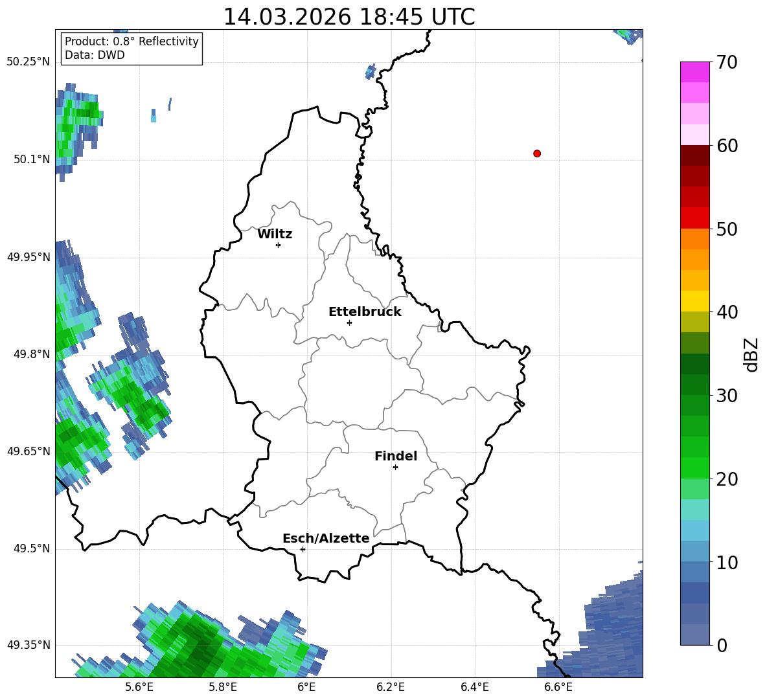Click the 6.6°E longitude label
Image resolution: width=767 pixels, height=700 pixels.
pos(558,687)
